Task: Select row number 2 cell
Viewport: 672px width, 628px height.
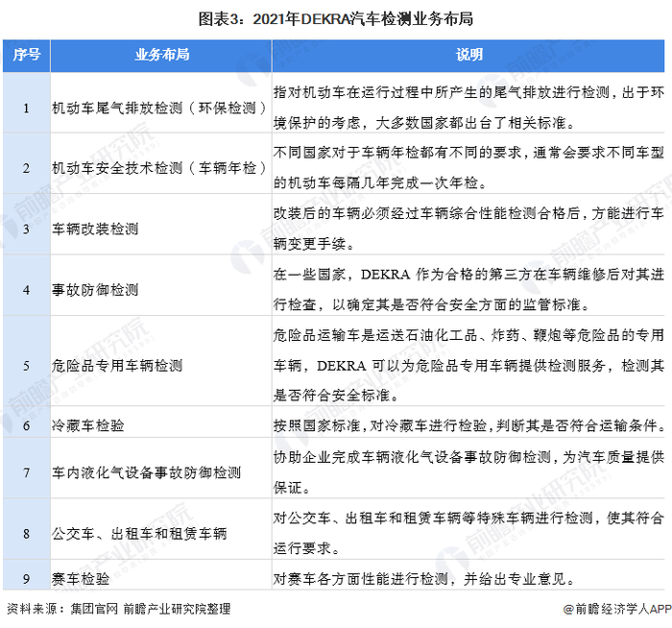Action: coord(27,163)
